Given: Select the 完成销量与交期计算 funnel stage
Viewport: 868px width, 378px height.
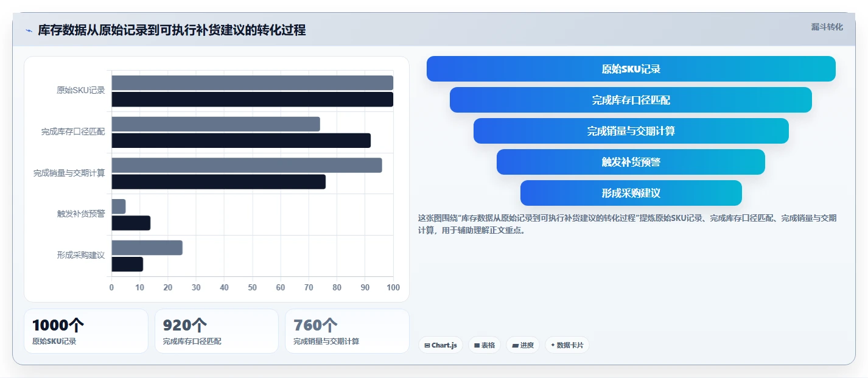Looking at the screenshot, I should click(631, 131).
